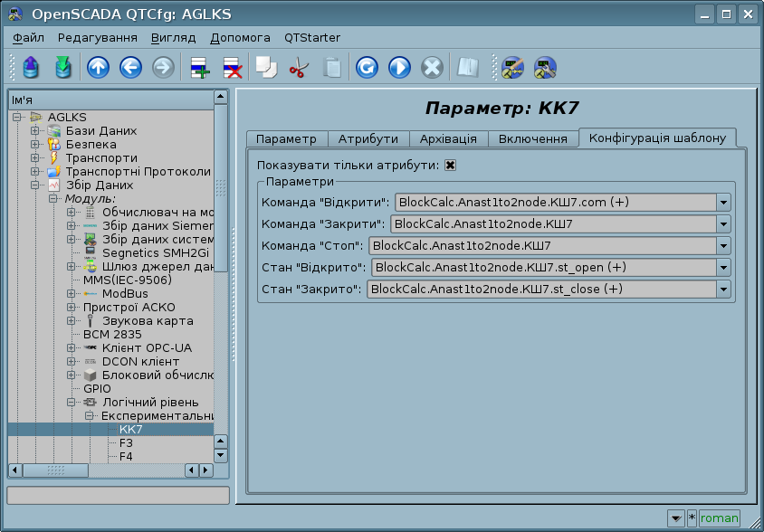Viewport: 764px width, 532px height.
Task: Open the Вигляд menu
Action: [173, 37]
